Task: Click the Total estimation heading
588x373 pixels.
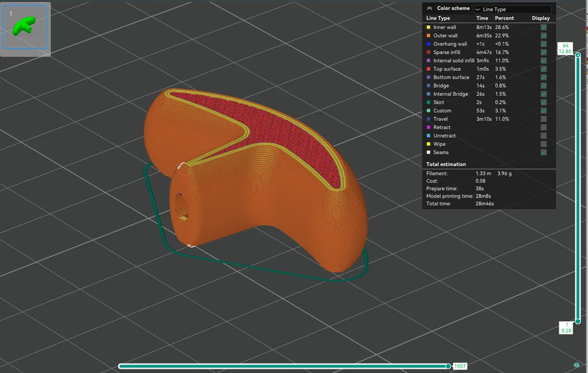Action: (x=446, y=164)
